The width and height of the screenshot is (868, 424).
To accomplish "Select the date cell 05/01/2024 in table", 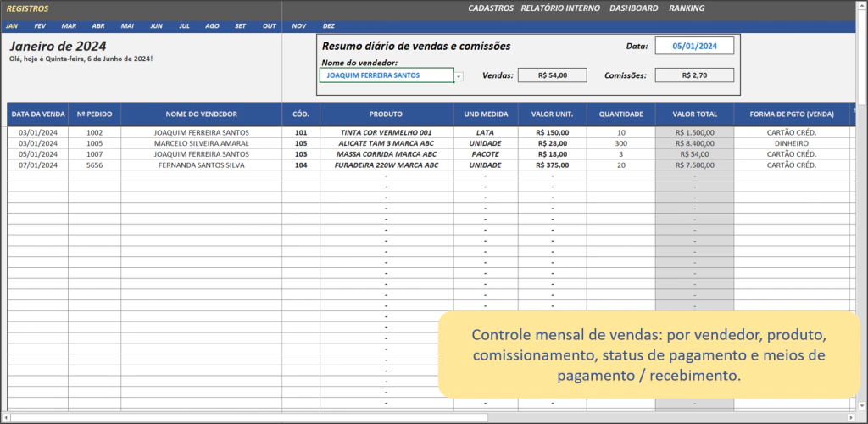I will (x=37, y=153).
